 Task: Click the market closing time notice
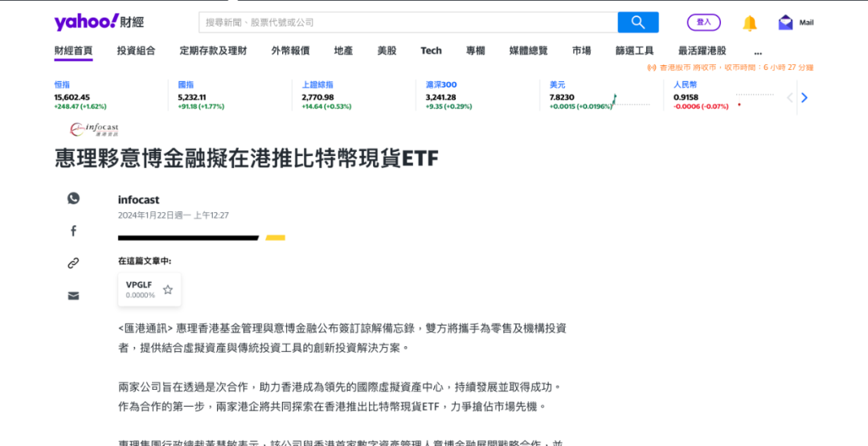(x=730, y=68)
